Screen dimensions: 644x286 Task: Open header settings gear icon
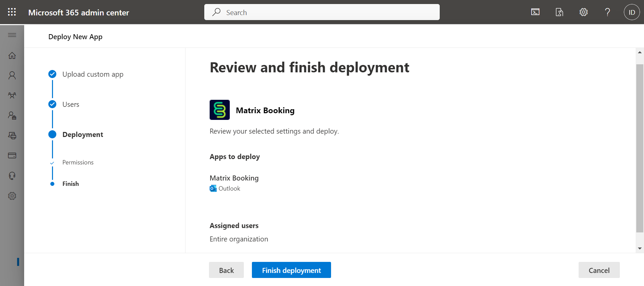tap(584, 12)
